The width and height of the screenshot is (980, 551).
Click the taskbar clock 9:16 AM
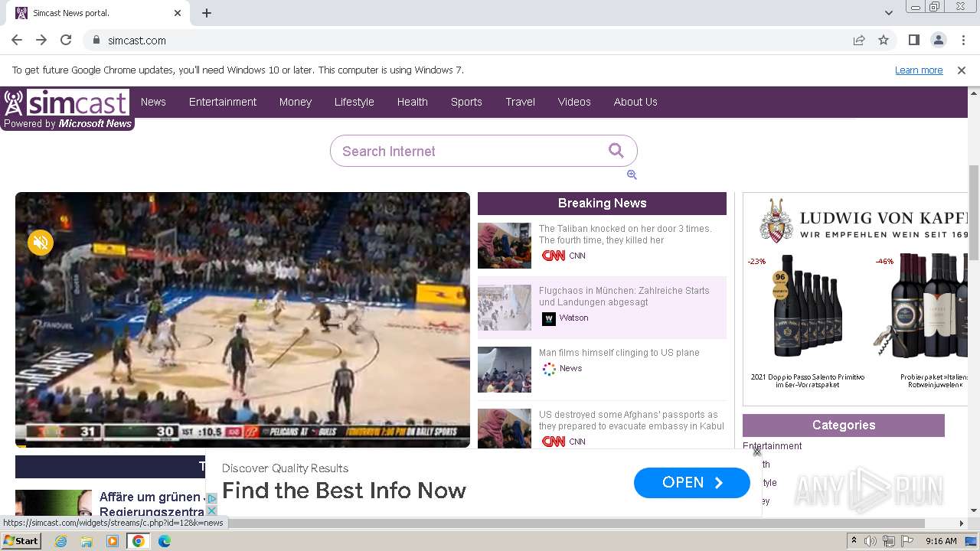point(941,541)
